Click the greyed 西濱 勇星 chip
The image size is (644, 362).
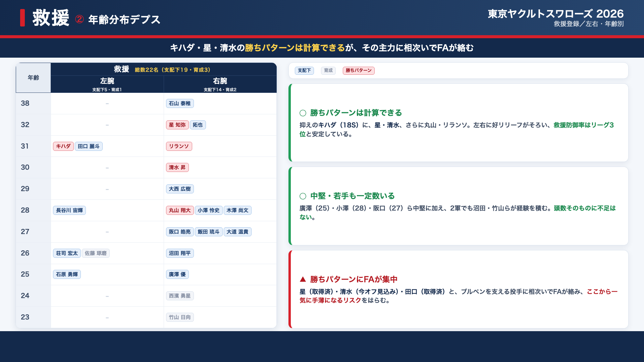click(x=180, y=296)
